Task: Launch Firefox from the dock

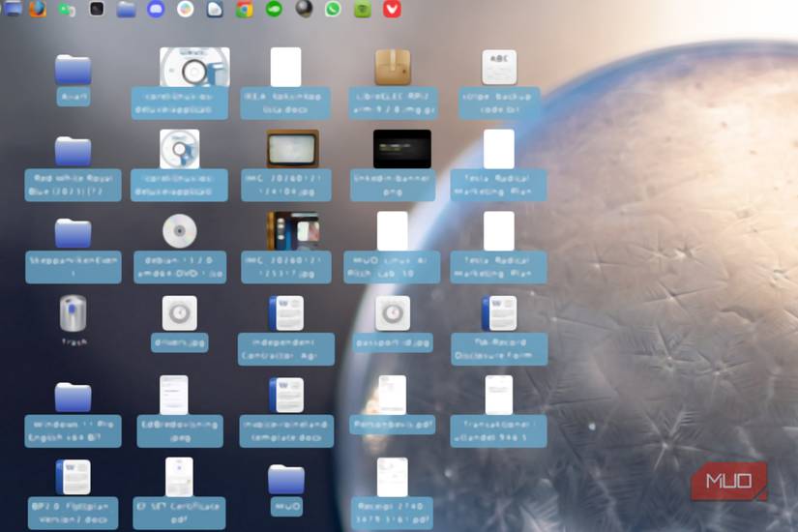Action: pos(38,8)
